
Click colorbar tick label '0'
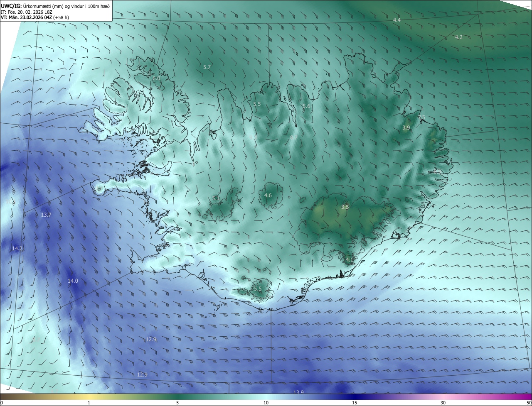point(2,403)
